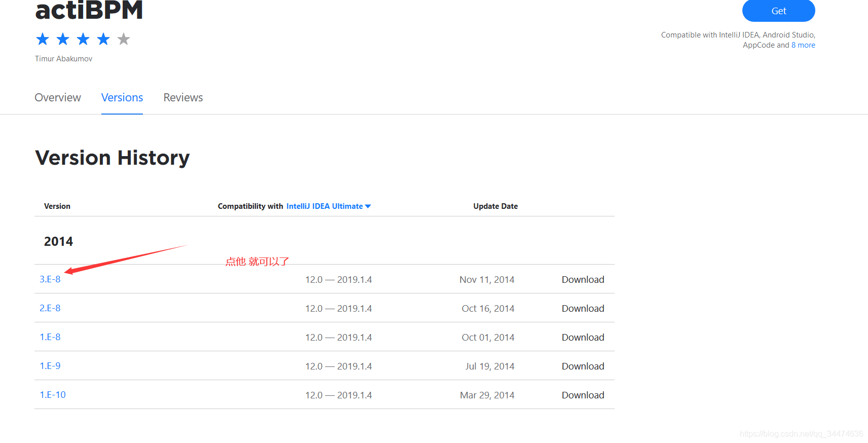The image size is (868, 443).
Task: Click the fourth rating star
Action: point(103,39)
